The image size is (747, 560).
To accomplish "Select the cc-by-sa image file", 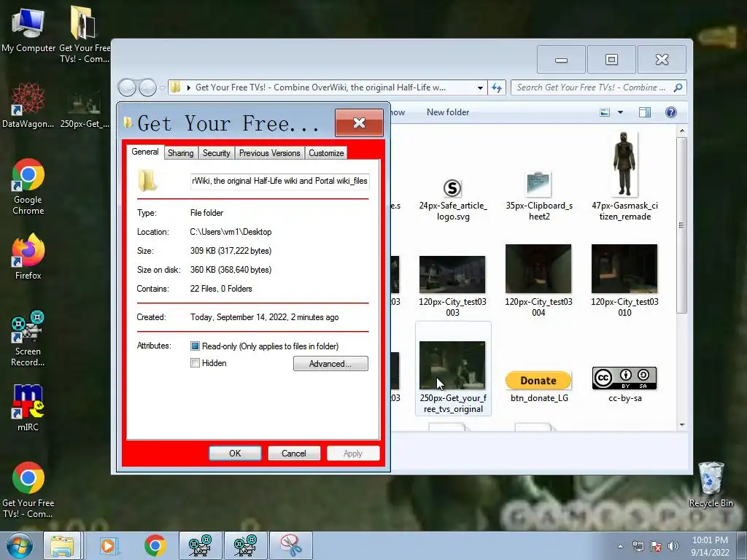I will coord(624,384).
